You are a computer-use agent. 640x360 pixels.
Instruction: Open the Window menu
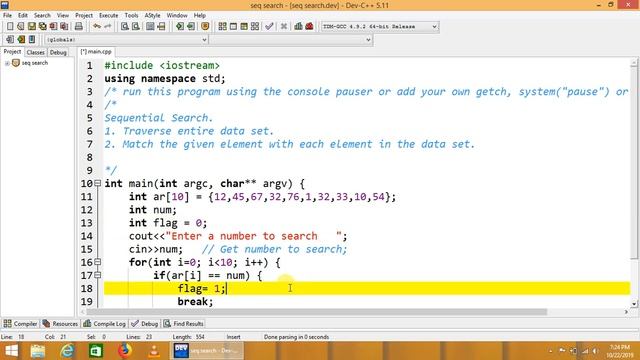click(177, 16)
